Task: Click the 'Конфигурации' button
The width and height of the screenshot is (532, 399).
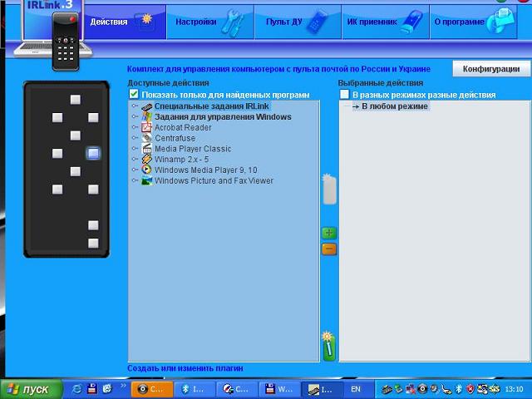Action: point(490,69)
